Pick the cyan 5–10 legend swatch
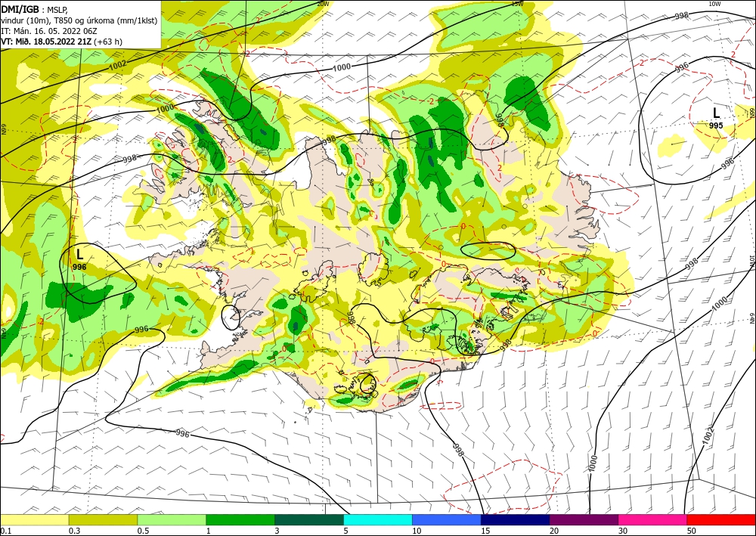756x536 pixels. pyautogui.click(x=378, y=519)
